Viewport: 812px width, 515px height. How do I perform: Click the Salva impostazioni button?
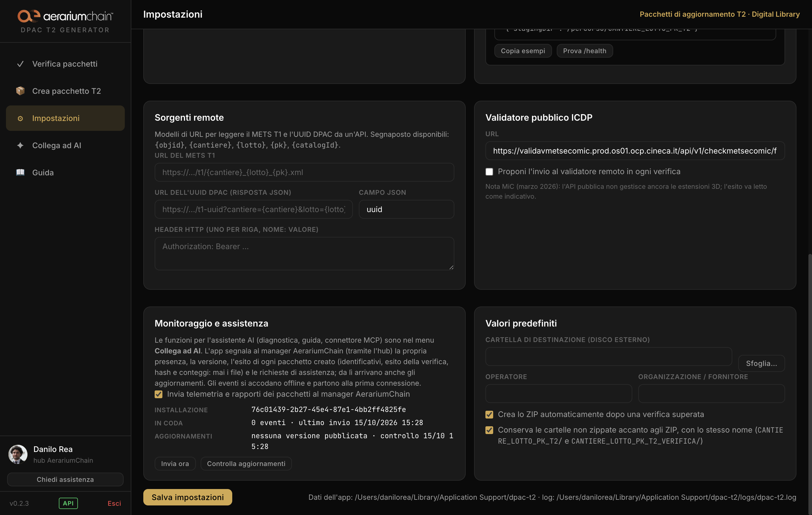point(187,497)
